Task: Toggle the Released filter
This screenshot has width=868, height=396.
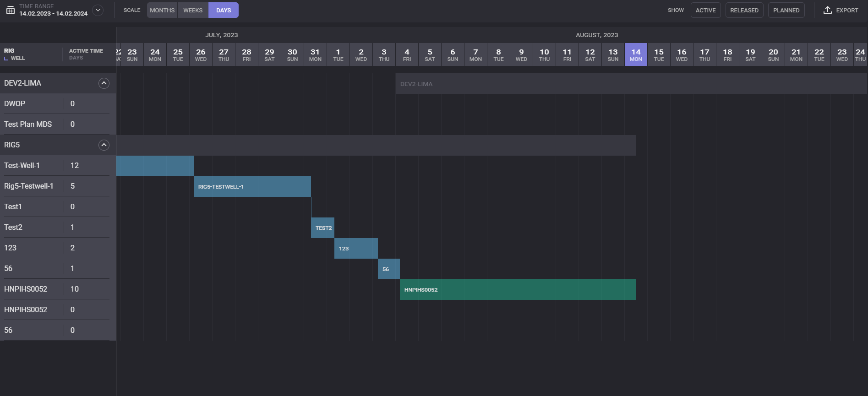Action: tap(744, 10)
